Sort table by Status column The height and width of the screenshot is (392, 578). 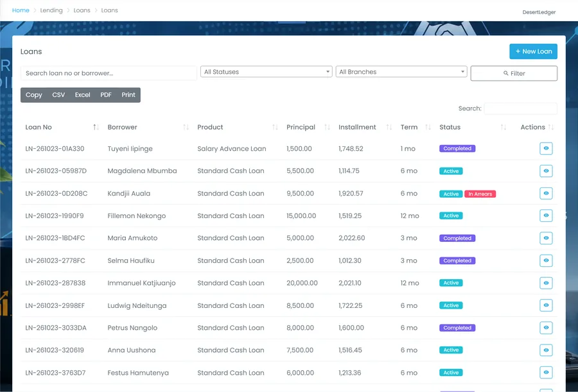(x=473, y=127)
